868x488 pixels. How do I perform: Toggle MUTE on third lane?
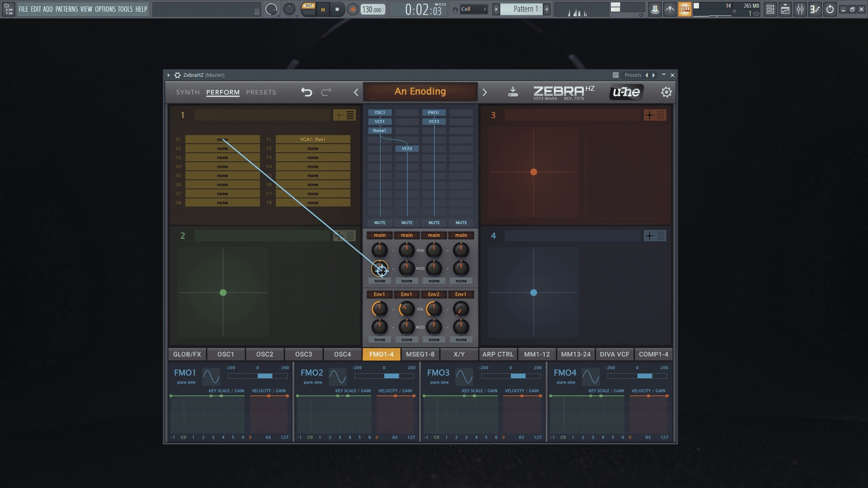434,223
